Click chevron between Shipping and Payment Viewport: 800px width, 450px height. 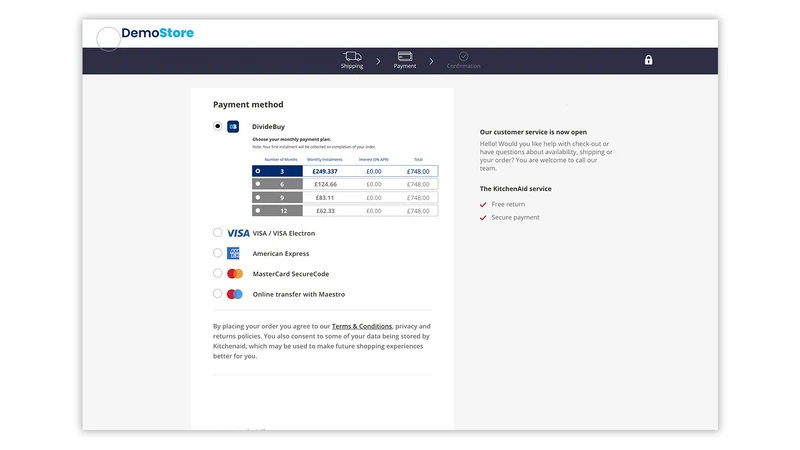[x=378, y=61]
